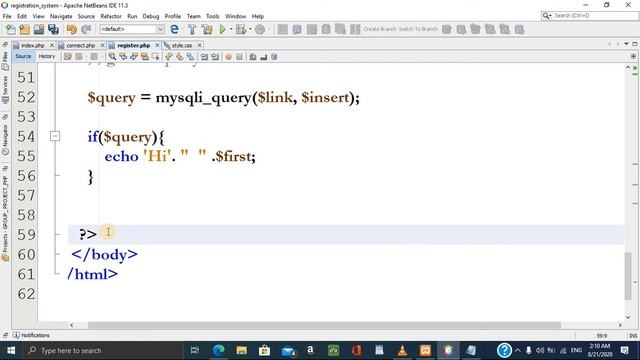The width and height of the screenshot is (640, 360).
Task: Click the New Project toolbar icon
Action: (24, 29)
